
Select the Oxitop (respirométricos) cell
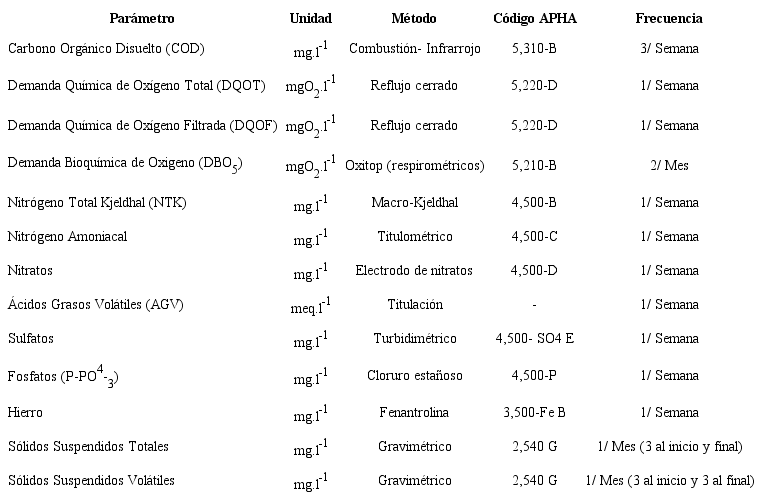(x=414, y=164)
